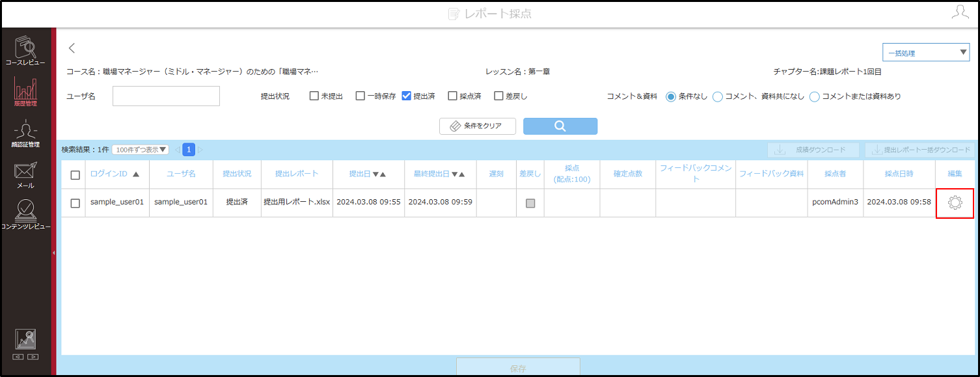Open the Mail (メール) sidebar icon

click(x=25, y=175)
